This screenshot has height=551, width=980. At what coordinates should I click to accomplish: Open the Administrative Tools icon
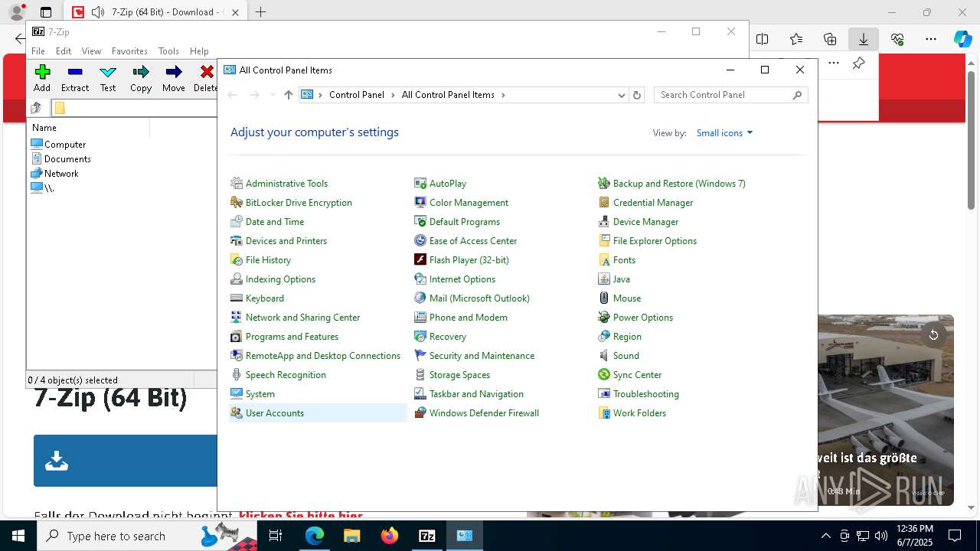coord(237,184)
